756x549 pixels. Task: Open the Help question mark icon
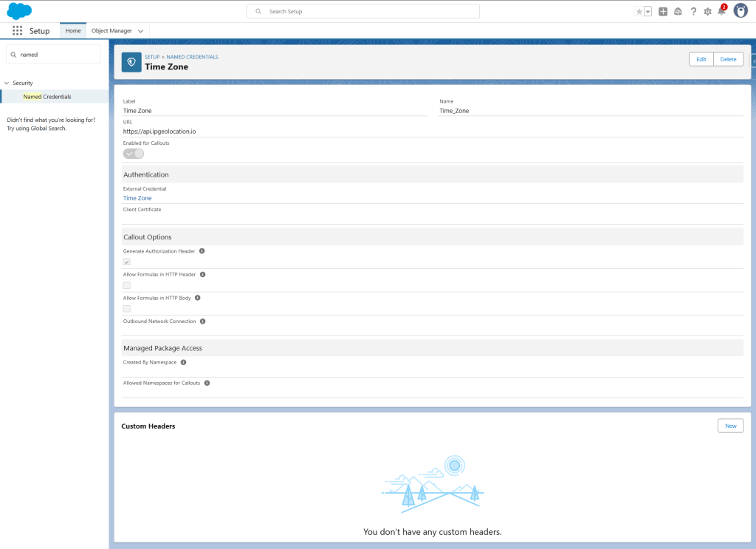tap(693, 11)
